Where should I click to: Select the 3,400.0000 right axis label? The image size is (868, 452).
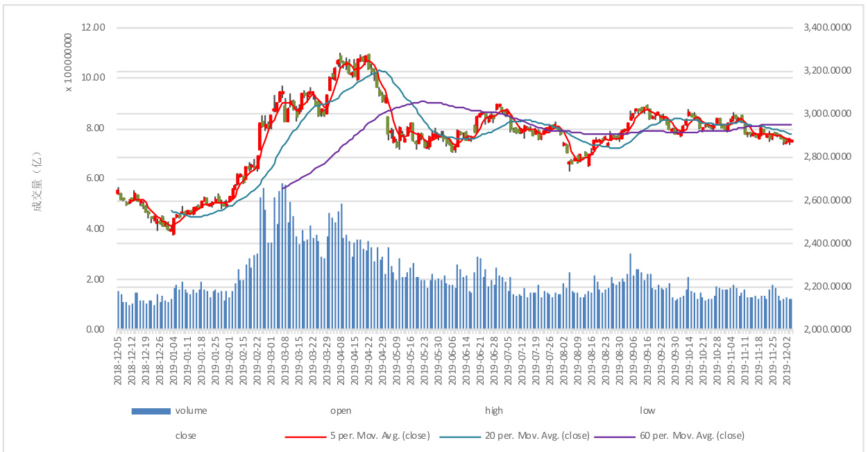(827, 28)
